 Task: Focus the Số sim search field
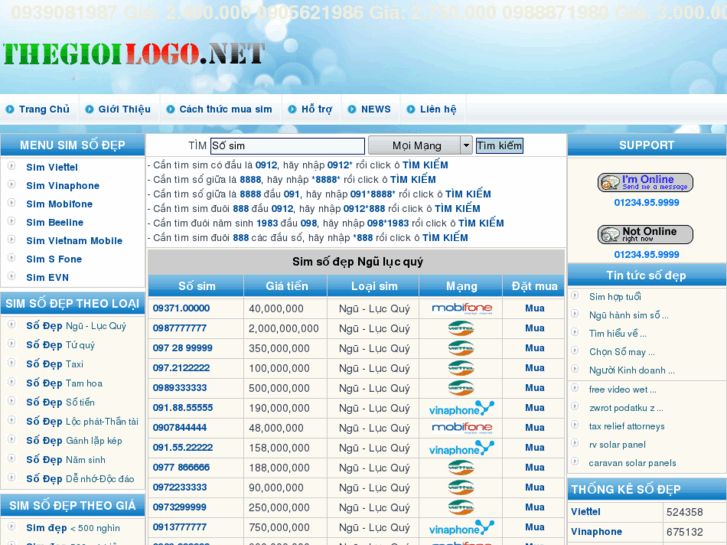click(287, 146)
